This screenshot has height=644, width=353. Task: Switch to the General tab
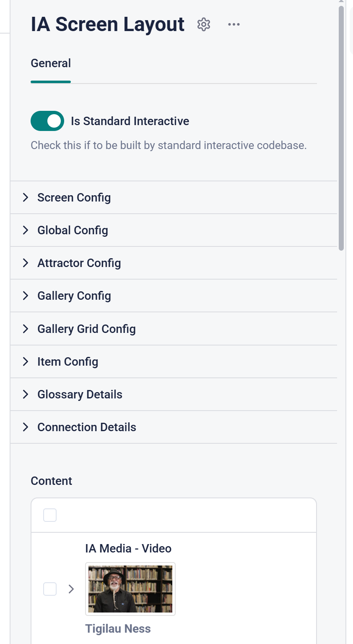pyautogui.click(x=51, y=63)
